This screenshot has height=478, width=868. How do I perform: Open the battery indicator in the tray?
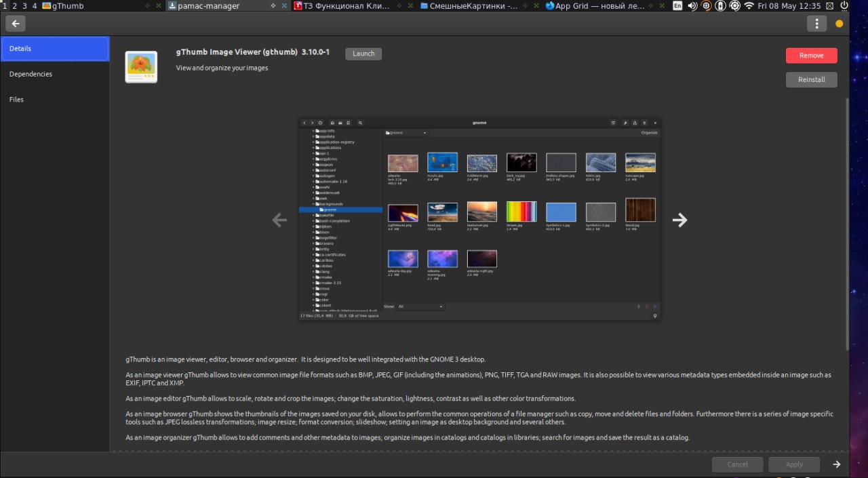pos(720,5)
